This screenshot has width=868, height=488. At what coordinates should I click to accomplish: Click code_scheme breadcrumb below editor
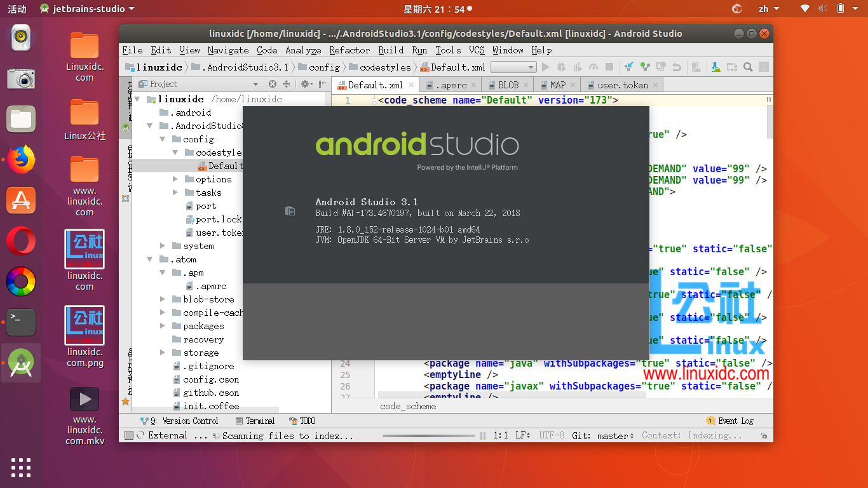click(408, 406)
